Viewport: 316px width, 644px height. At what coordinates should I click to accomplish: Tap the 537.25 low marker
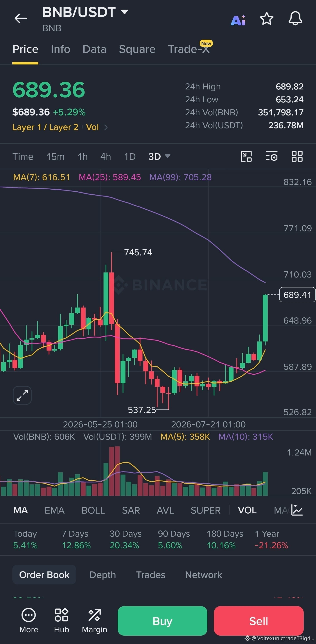(x=142, y=410)
